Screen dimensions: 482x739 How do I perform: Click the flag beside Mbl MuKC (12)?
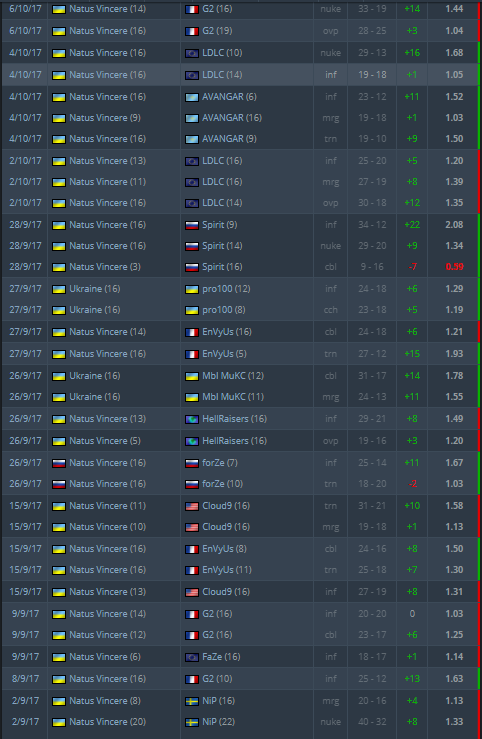191,377
